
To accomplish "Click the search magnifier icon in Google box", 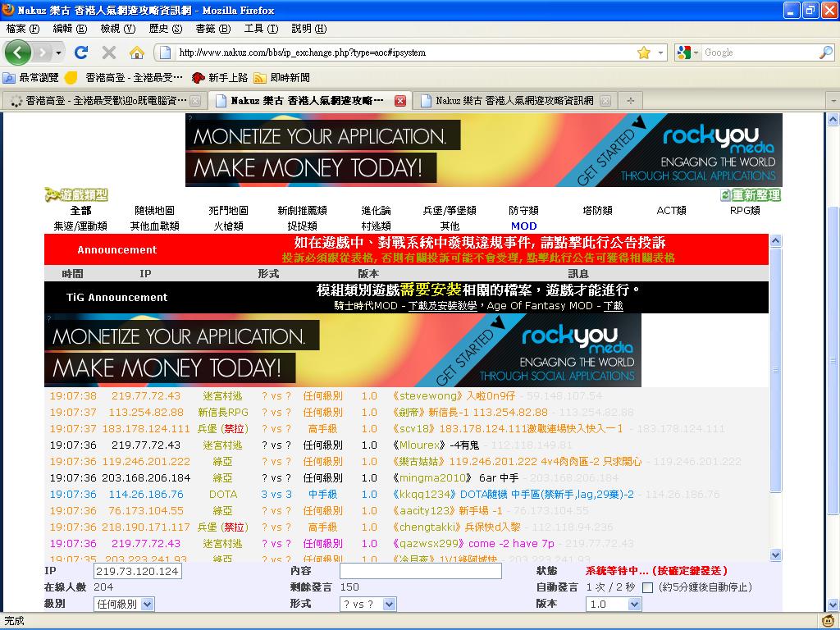I will pyautogui.click(x=825, y=52).
